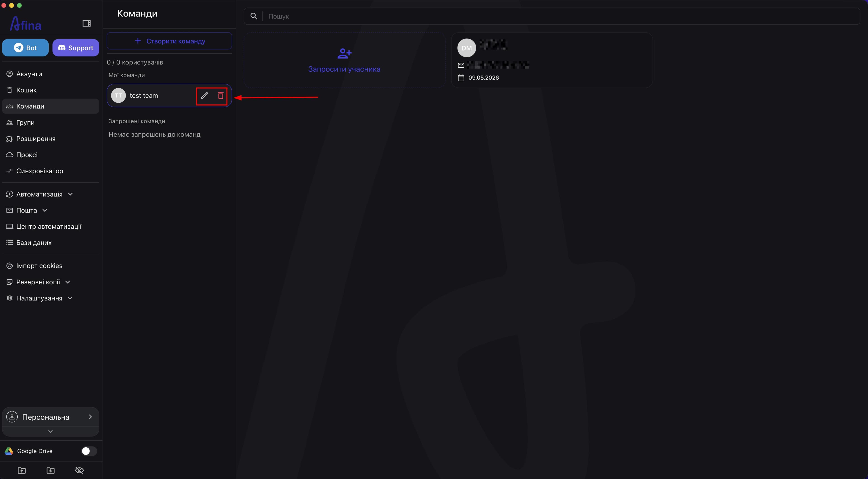Open Бази даних in the sidebar
The width and height of the screenshot is (868, 479).
pyautogui.click(x=51, y=243)
